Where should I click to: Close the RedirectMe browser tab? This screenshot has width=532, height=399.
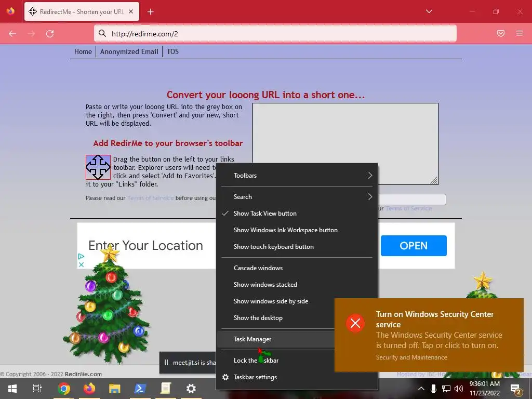point(131,11)
